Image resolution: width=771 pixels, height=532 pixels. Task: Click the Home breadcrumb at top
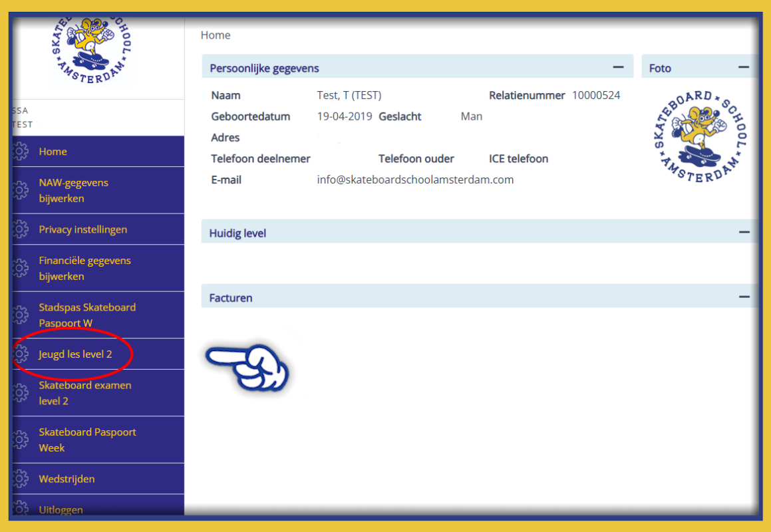coord(216,35)
